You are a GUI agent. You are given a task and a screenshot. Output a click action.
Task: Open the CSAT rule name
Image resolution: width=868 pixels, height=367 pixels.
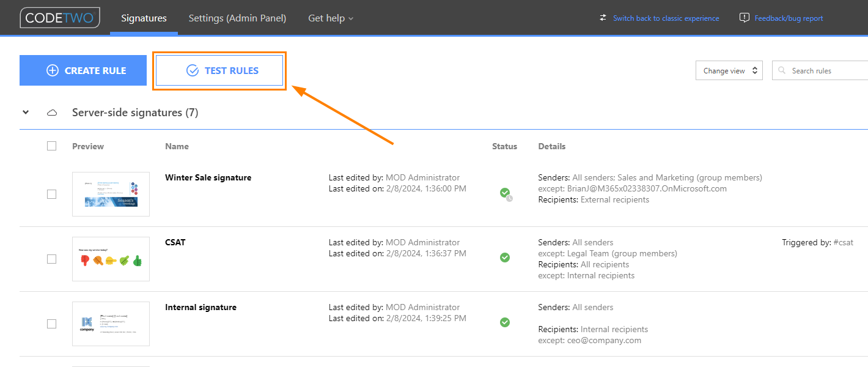pos(175,242)
